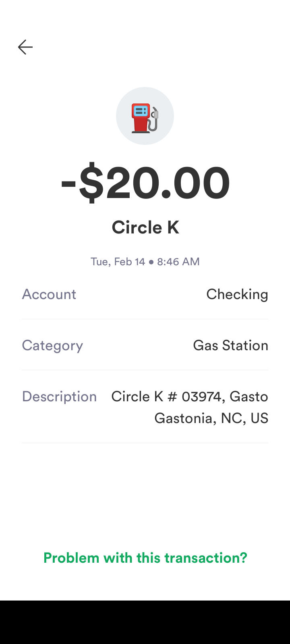Tap the Gas Station category value
The image size is (290, 644).
pyautogui.click(x=230, y=345)
